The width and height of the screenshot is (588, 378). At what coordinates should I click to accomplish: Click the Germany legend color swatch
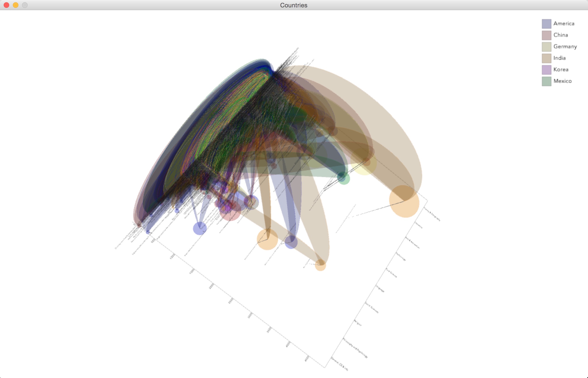tap(546, 47)
